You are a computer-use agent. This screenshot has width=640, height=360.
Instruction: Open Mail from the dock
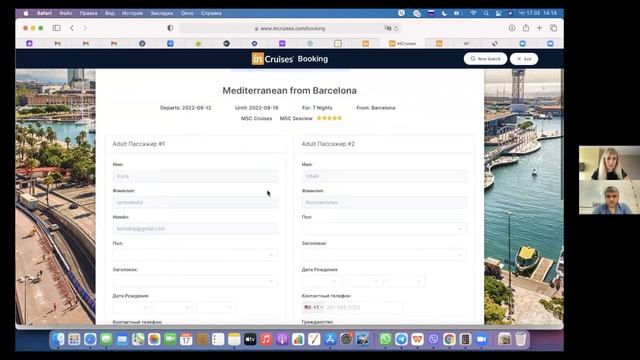pyautogui.click(x=122, y=339)
